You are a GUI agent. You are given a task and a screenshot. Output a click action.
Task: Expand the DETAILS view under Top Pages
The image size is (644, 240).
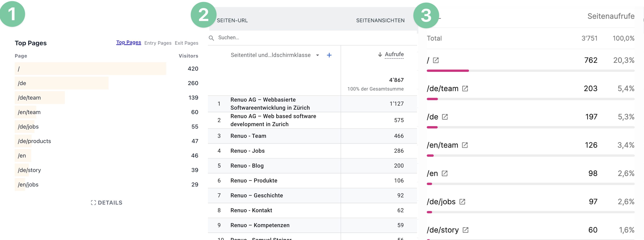[x=107, y=203]
